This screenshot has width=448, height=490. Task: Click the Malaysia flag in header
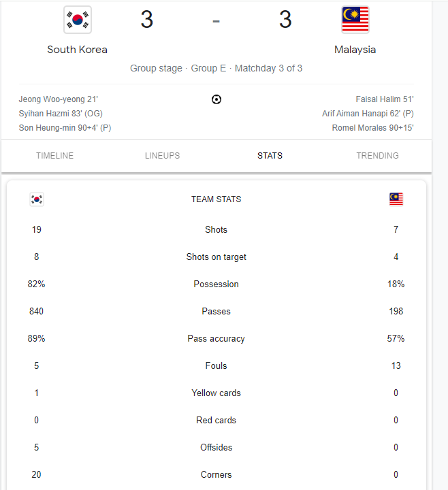click(355, 20)
